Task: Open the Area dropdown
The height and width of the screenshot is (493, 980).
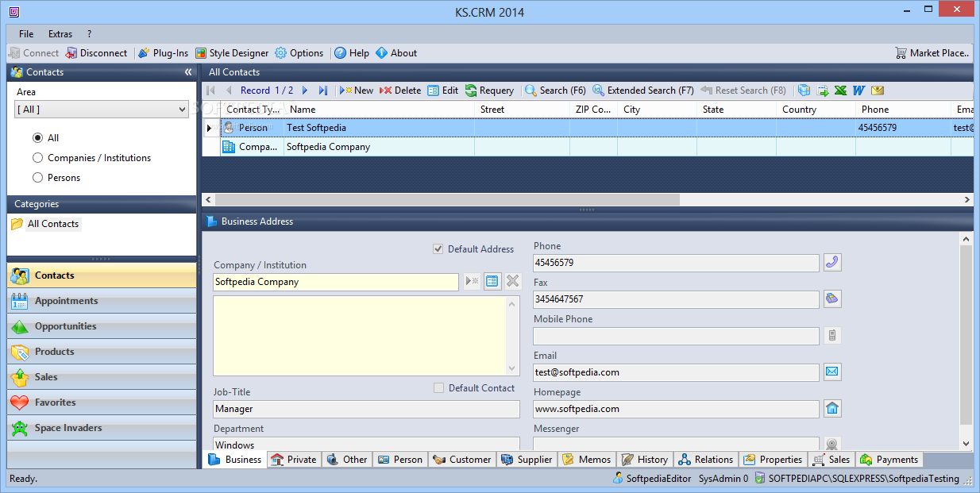Action: pyautogui.click(x=102, y=110)
